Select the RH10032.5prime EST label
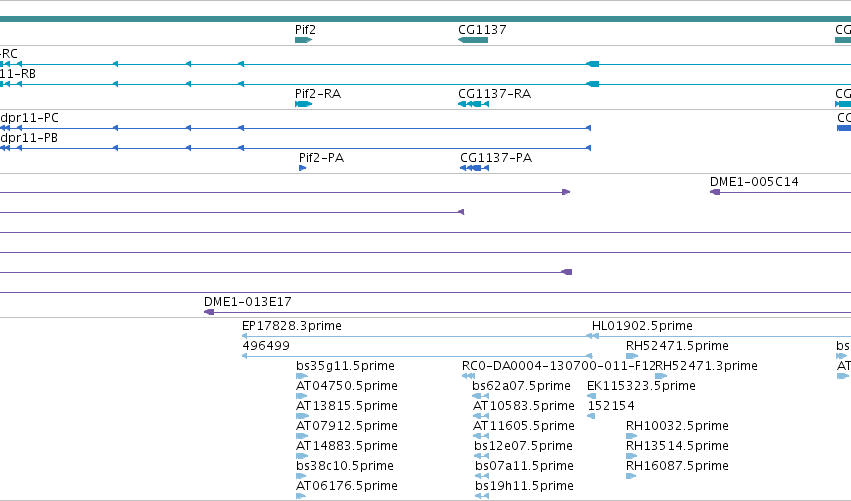Image resolution: width=851 pixels, height=501 pixels. [x=677, y=426]
